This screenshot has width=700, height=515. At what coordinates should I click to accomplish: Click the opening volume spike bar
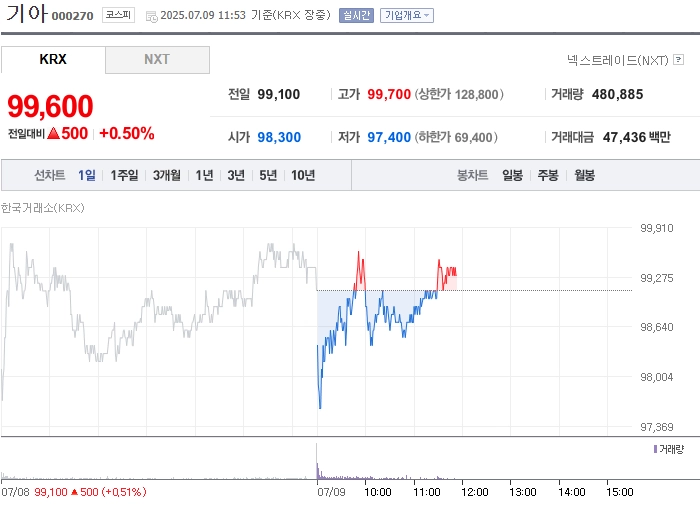(x=317, y=461)
